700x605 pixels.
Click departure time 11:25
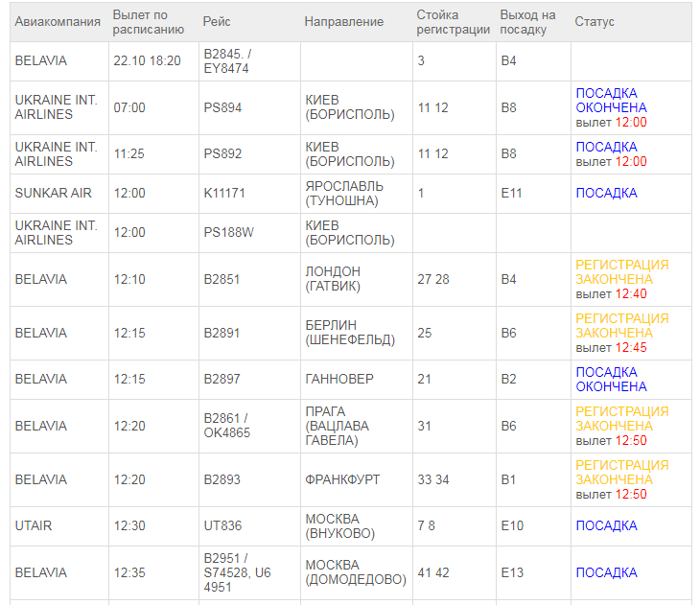tap(129, 154)
